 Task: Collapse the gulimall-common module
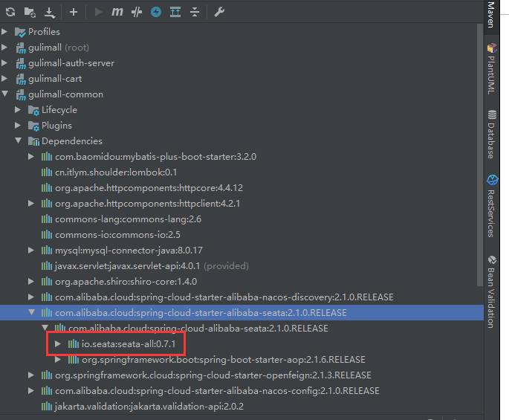coord(5,94)
